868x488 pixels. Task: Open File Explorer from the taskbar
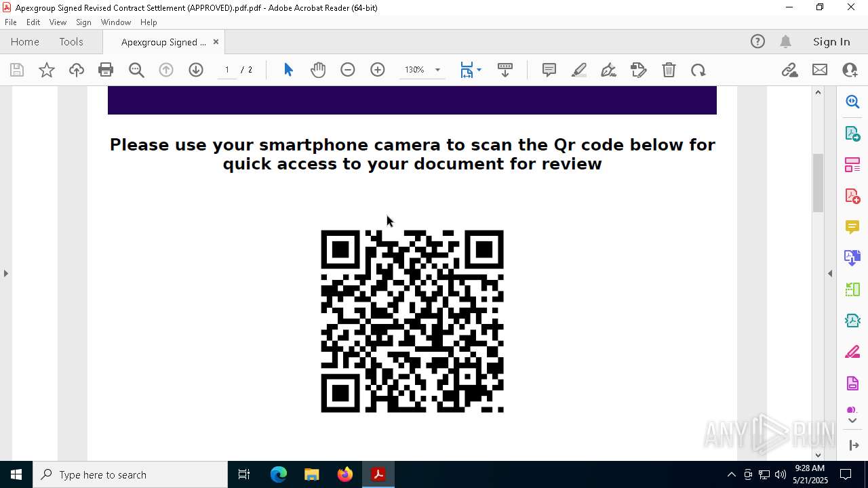click(x=312, y=474)
